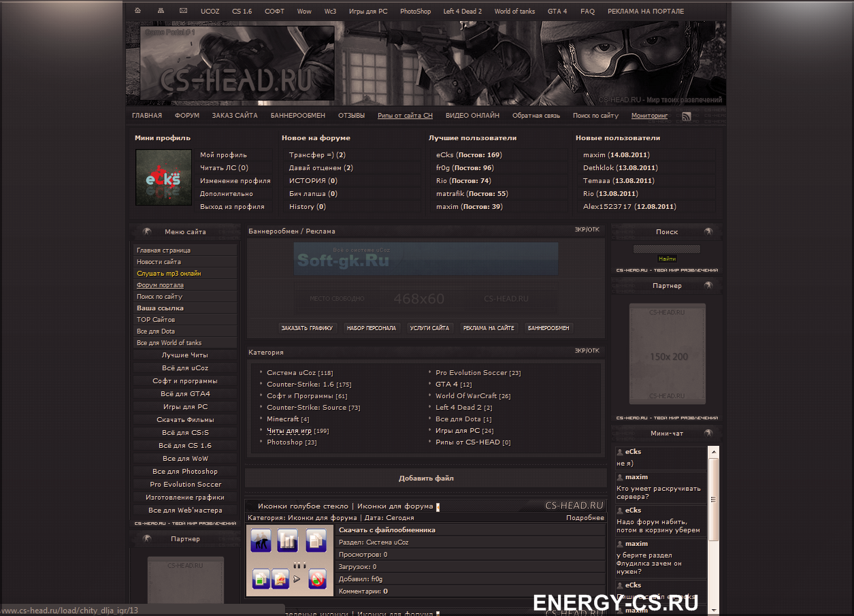Toggle ЭКР/ОТК on the Баннерообмен block
Screen dimensions: 854x616
coord(587,230)
